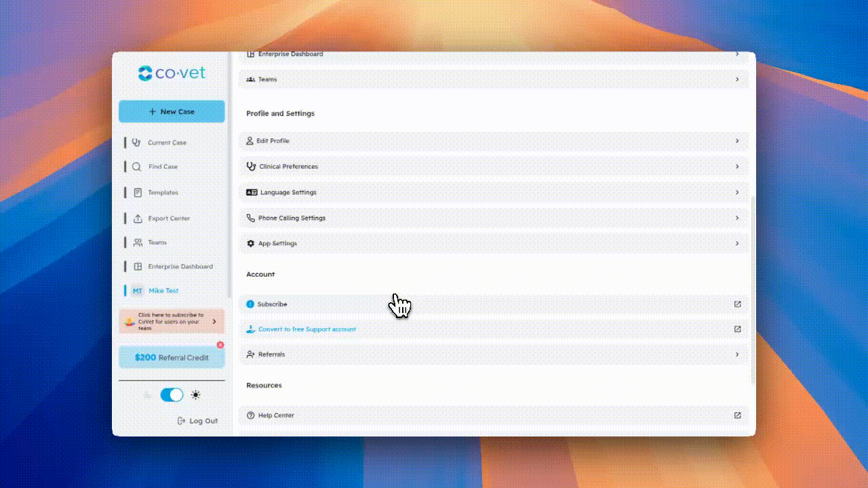Open the Find Case search icon
The image size is (868, 488).
point(138,167)
